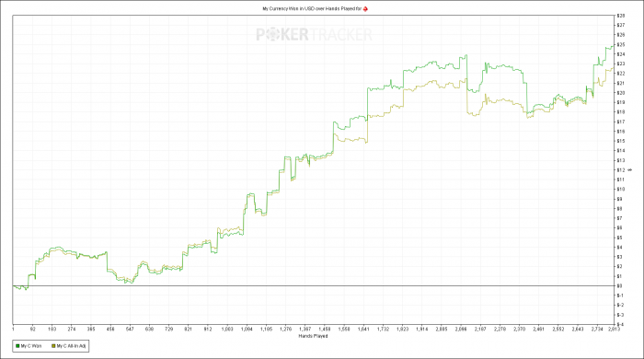Click the $20 y-axis tick label
The height and width of the screenshot is (359, 644).
[x=621, y=93]
